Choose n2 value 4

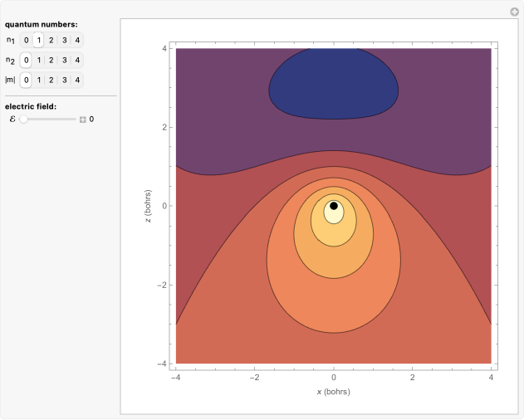(x=77, y=60)
